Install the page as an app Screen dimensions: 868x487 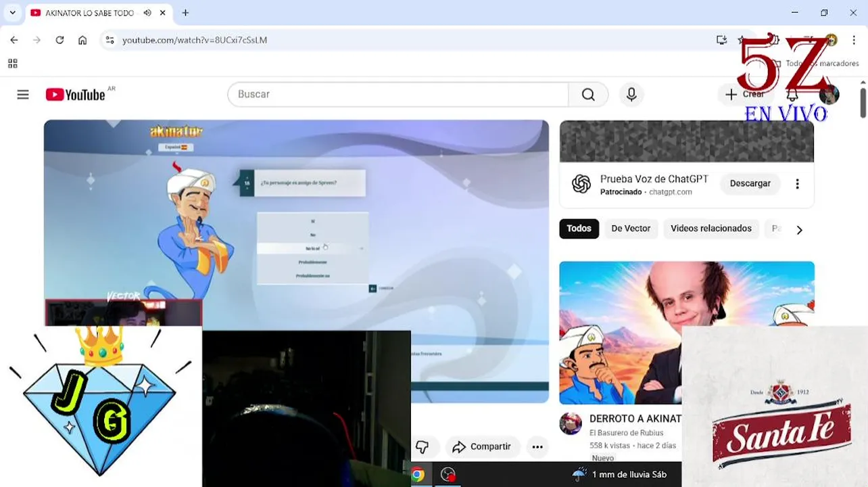point(721,40)
